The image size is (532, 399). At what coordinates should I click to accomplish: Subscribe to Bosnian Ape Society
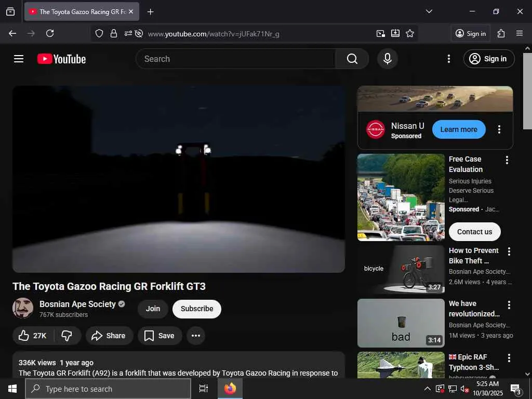tap(197, 309)
